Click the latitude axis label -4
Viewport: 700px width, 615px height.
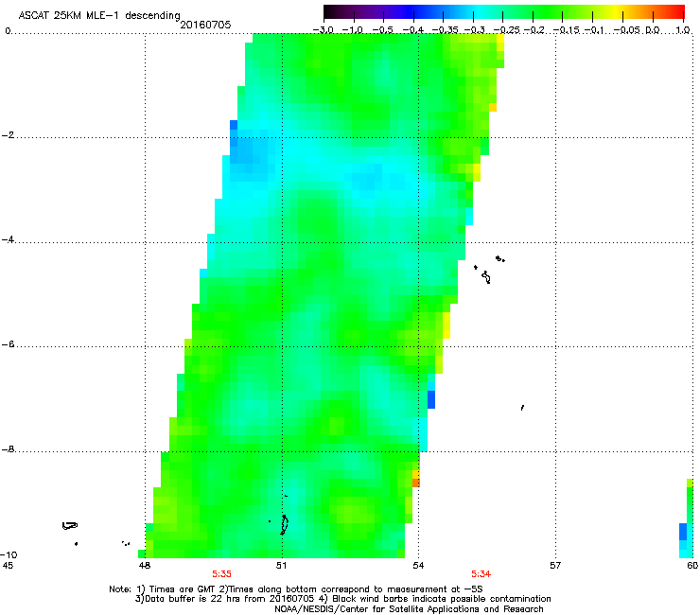coord(8,239)
